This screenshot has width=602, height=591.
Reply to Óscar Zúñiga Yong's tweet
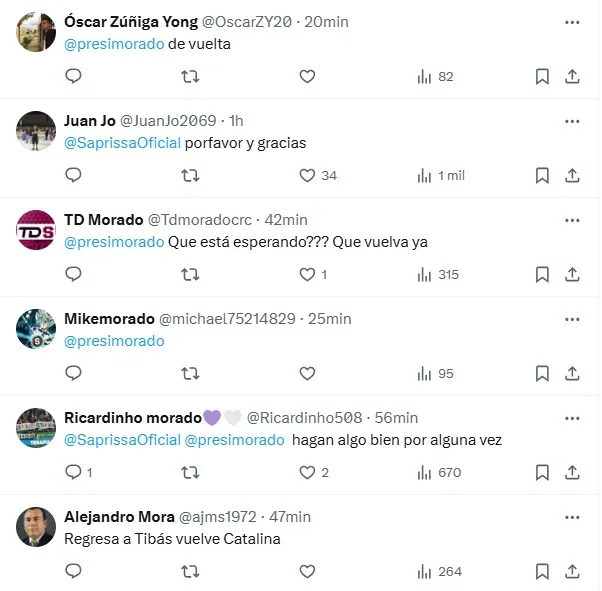click(73, 76)
